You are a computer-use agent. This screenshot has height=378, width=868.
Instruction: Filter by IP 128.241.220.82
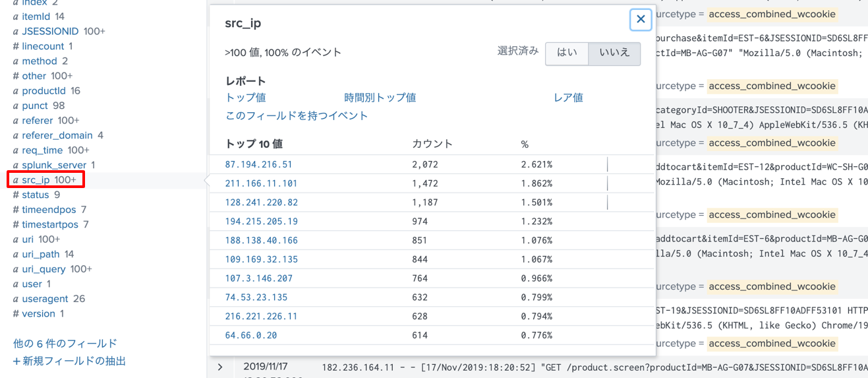coord(261,203)
